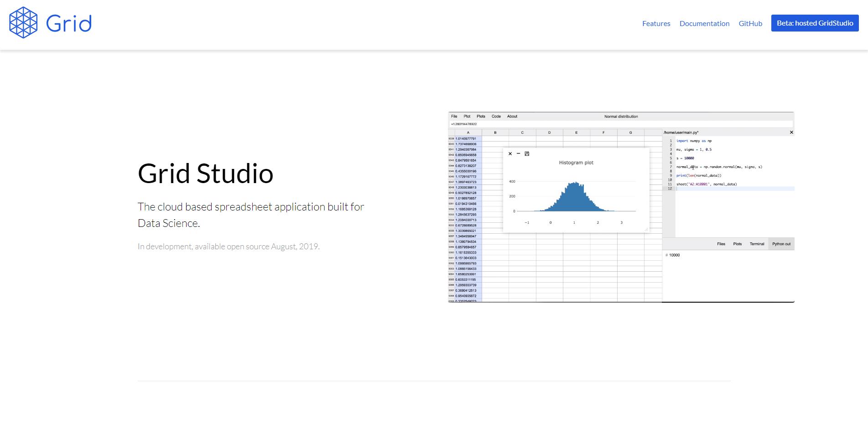Image resolution: width=868 pixels, height=431 pixels.
Task: Open the About menu
Action: pos(512,116)
